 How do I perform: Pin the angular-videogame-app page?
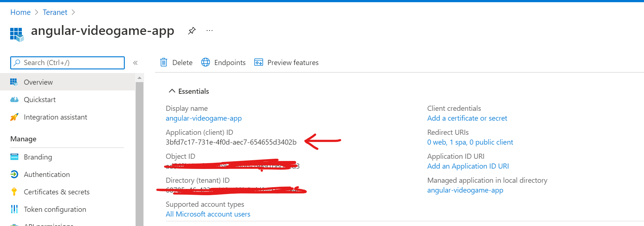click(x=192, y=31)
